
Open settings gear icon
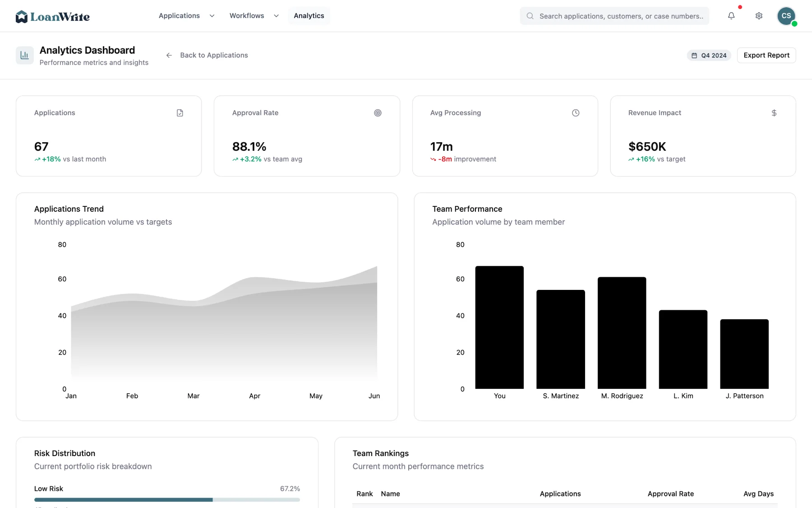759,16
